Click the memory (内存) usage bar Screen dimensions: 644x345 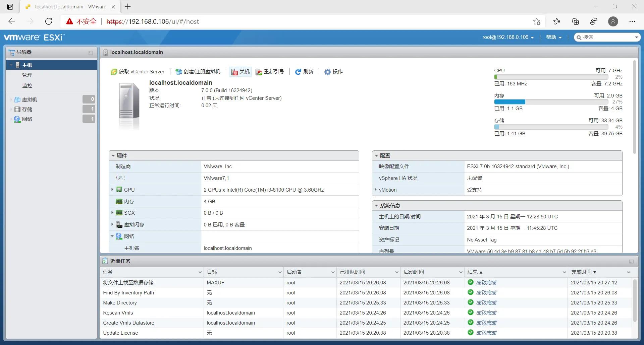pos(551,102)
